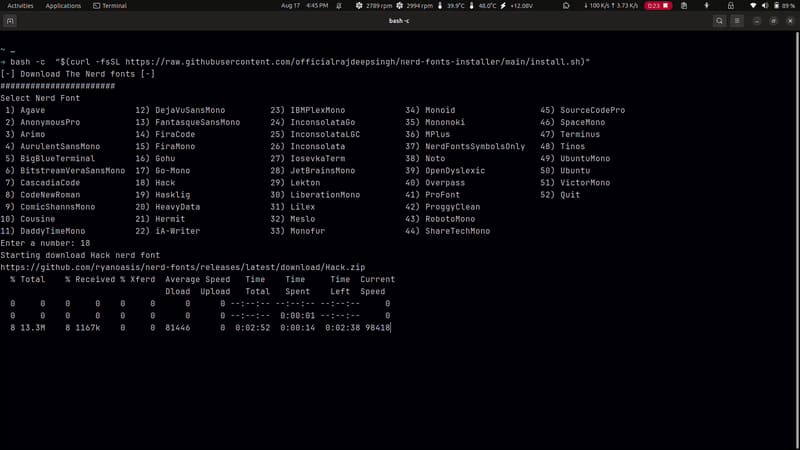The width and height of the screenshot is (800, 450).
Task: Click the network speed indicator
Action: click(611, 6)
